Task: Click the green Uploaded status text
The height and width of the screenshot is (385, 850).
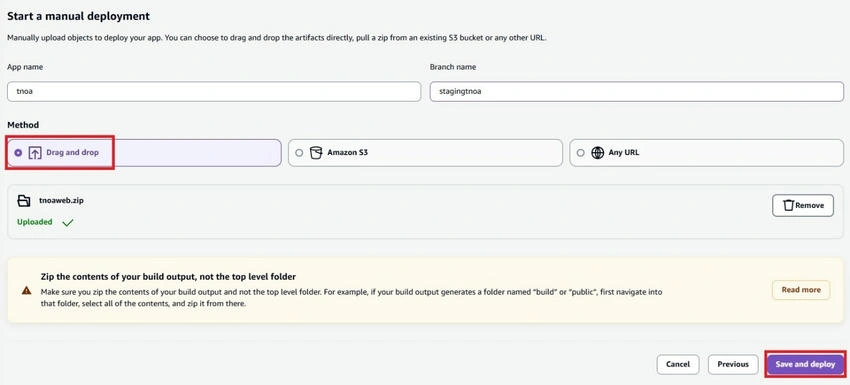Action: coord(35,222)
